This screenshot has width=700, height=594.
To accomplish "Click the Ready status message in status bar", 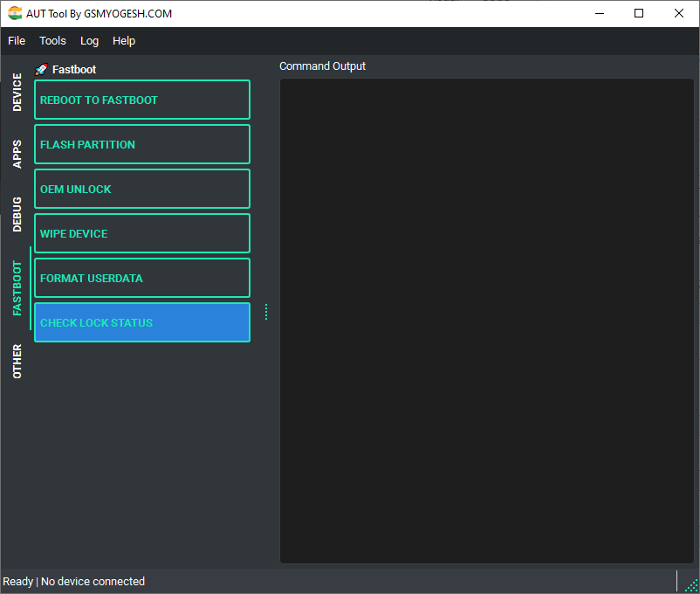I will coord(72,581).
